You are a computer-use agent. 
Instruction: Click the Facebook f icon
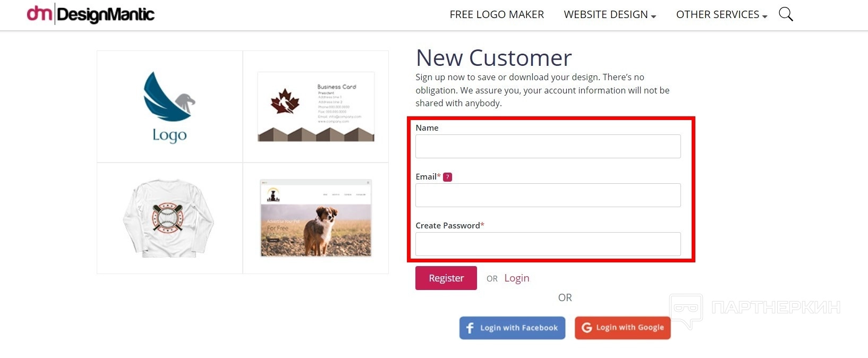click(470, 328)
